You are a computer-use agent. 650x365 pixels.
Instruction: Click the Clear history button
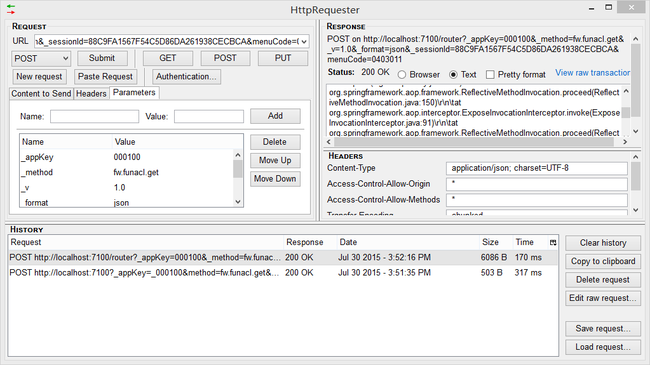pyautogui.click(x=603, y=243)
